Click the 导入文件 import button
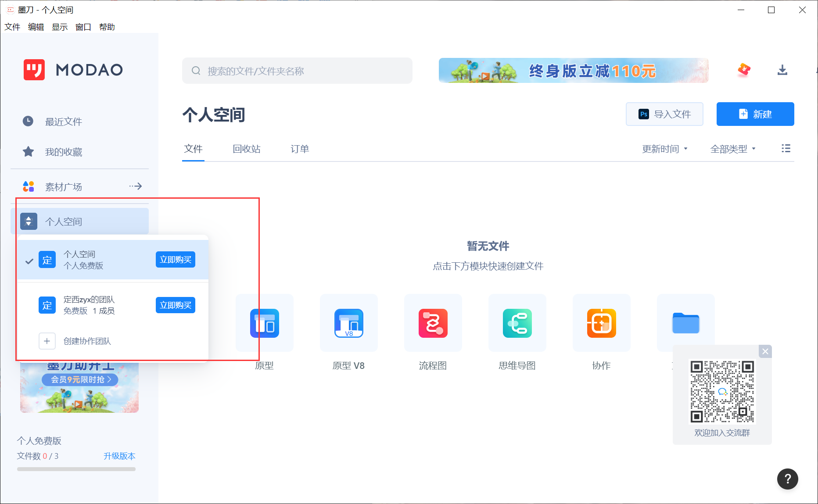The image size is (818, 504). [x=664, y=114]
